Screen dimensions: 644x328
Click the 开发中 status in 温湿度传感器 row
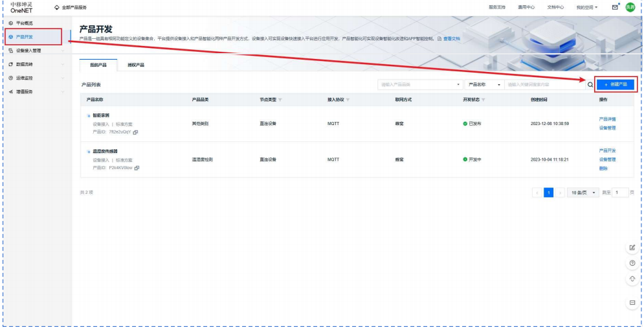coord(472,159)
